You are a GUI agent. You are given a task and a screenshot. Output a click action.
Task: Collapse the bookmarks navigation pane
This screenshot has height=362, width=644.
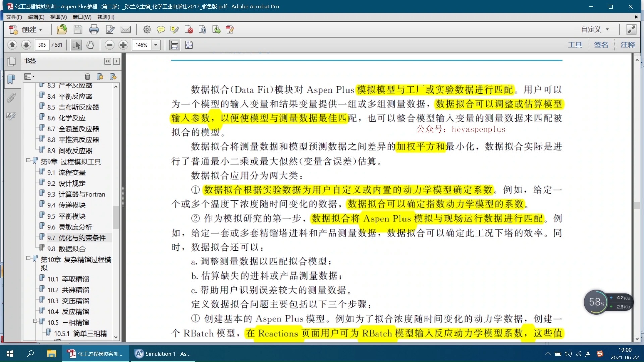coord(107,61)
